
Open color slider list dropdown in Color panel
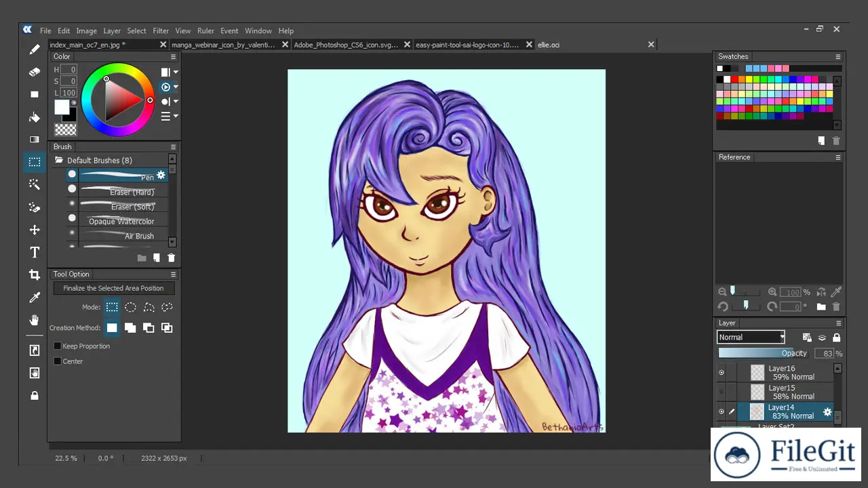point(176,116)
